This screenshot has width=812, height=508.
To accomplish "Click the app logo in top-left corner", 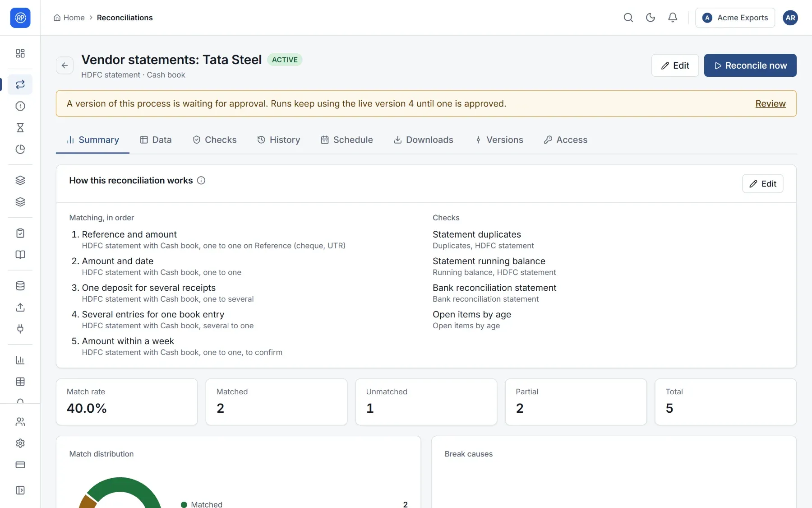I will (20, 18).
